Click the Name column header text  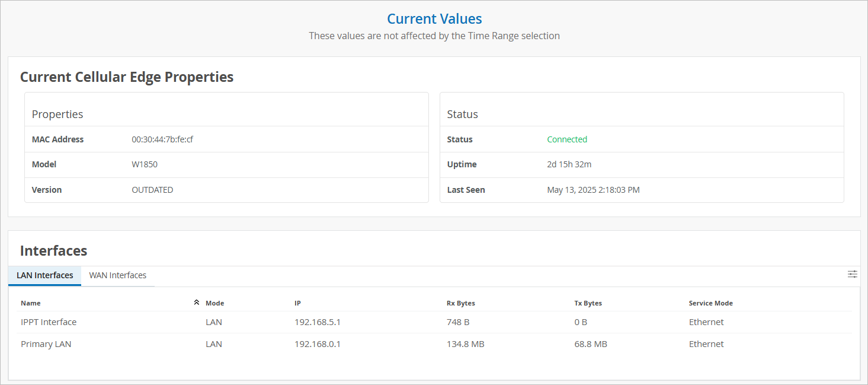pyautogui.click(x=31, y=303)
